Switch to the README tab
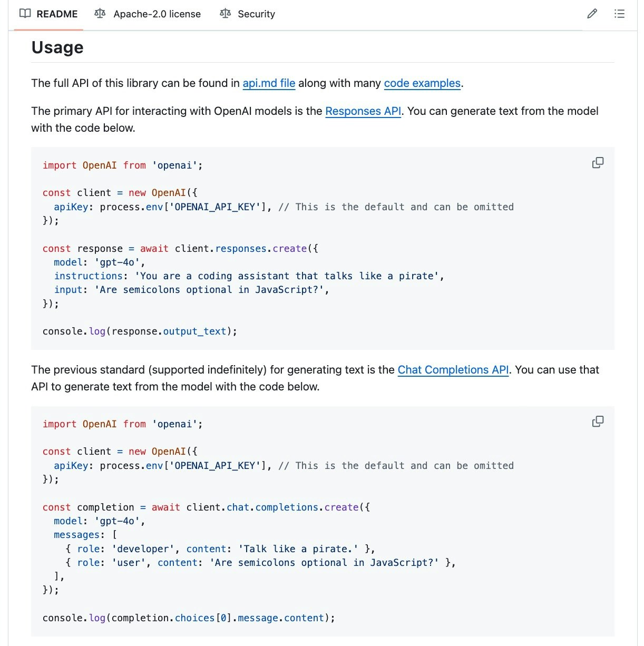The width and height of the screenshot is (644, 646). tap(48, 14)
